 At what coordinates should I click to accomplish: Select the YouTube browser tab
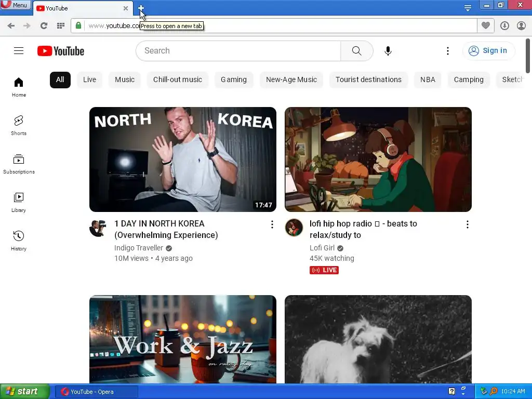tap(83, 8)
